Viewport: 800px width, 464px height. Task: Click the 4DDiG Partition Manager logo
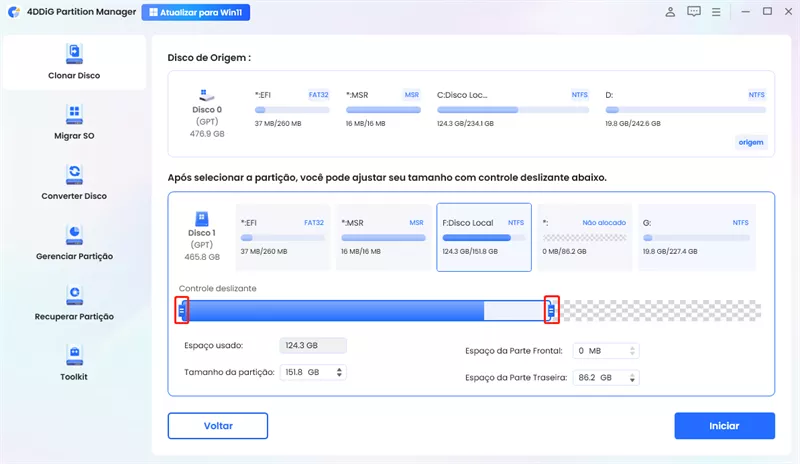click(x=14, y=12)
